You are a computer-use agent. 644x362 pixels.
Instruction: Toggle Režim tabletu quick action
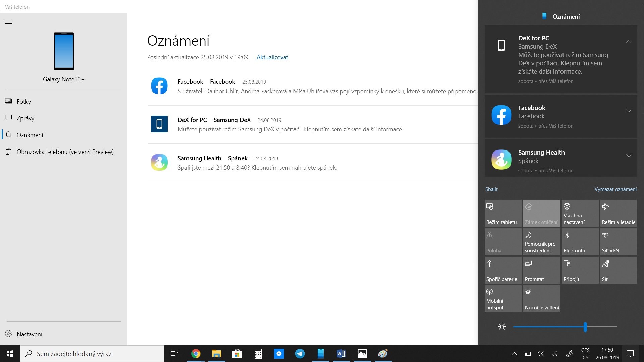click(x=503, y=213)
